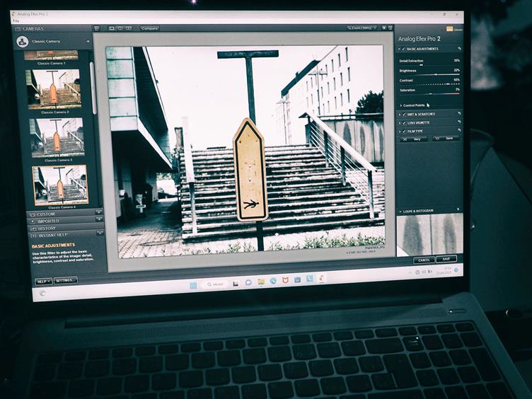Open the Windows Start menu
532x399 pixels.
[x=193, y=285]
